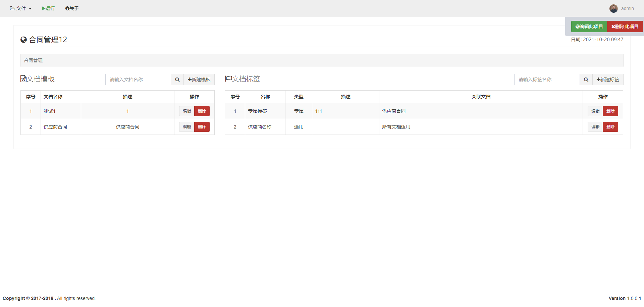Image resolution: width=644 pixels, height=307 pixels.
Task: Click the flag icon beside 文档标签
Action: coord(228,79)
